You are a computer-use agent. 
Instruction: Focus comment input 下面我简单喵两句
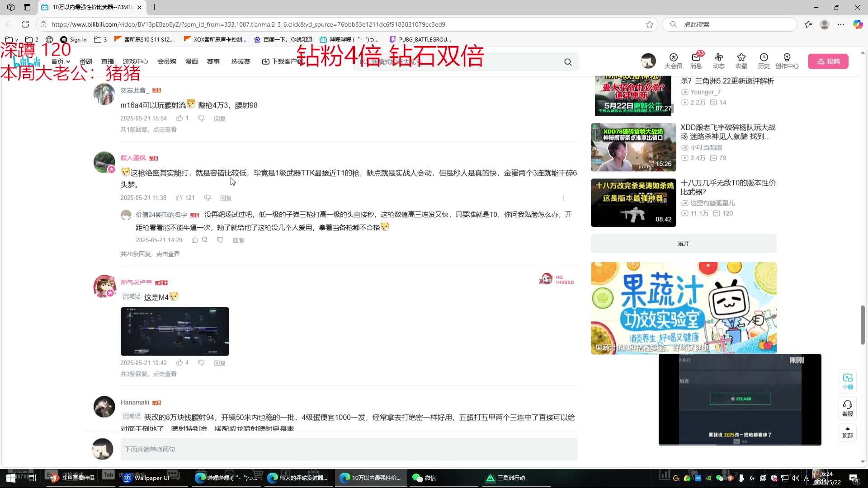(349, 449)
